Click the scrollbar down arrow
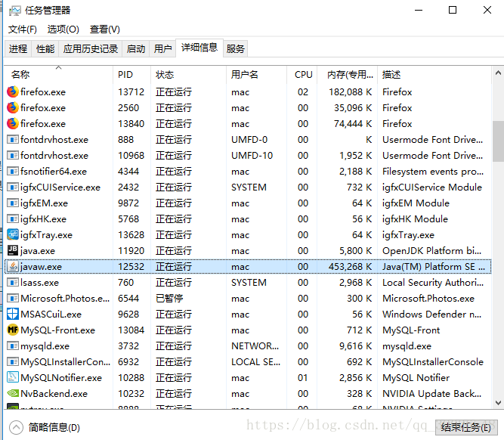The width and height of the screenshot is (504, 440). point(498,403)
